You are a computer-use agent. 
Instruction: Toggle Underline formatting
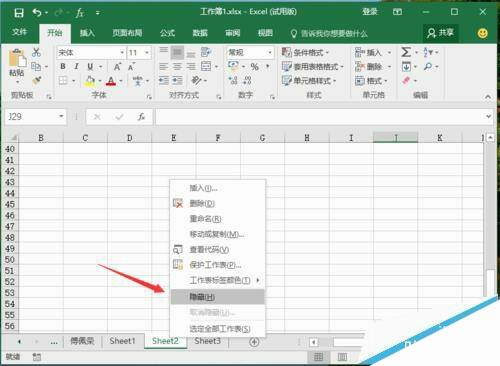coord(90,66)
